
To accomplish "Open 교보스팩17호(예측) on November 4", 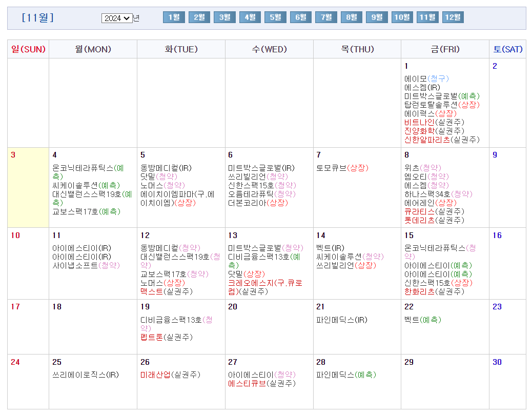I will [86, 211].
